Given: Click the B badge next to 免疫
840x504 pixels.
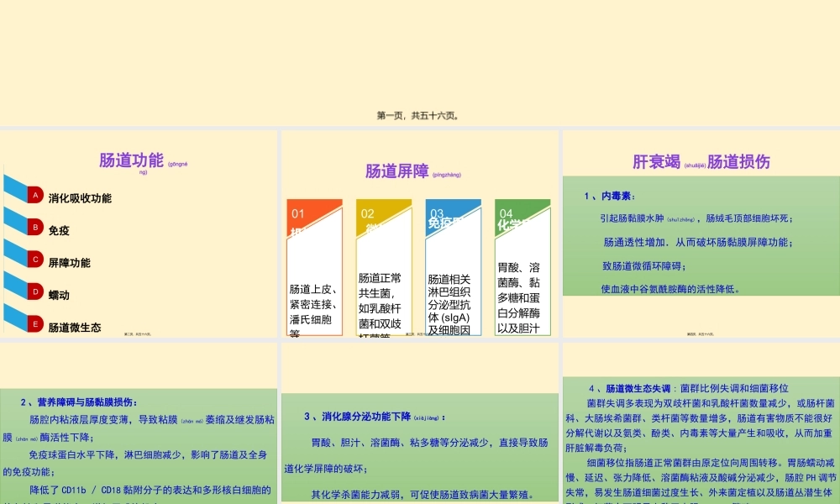Looking at the screenshot, I should [34, 228].
